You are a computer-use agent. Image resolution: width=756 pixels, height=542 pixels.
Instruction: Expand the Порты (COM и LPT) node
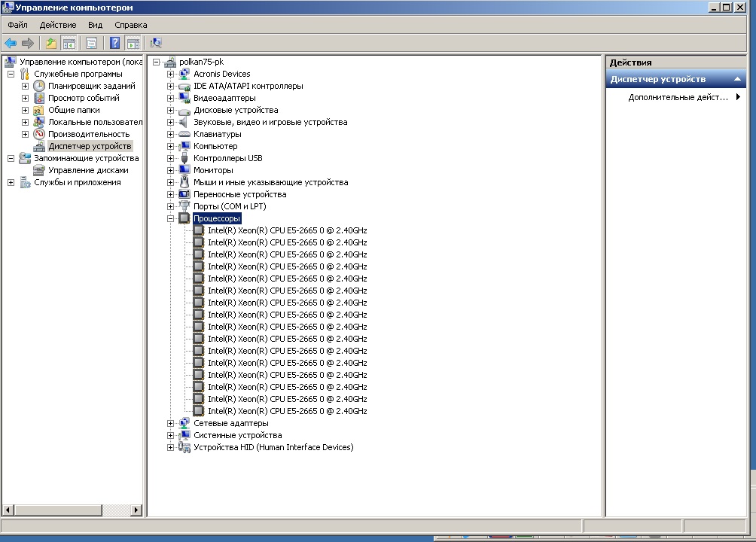coord(170,207)
